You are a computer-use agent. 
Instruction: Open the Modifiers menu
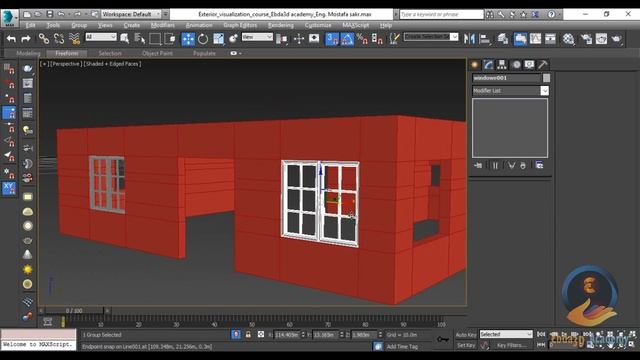[162, 25]
